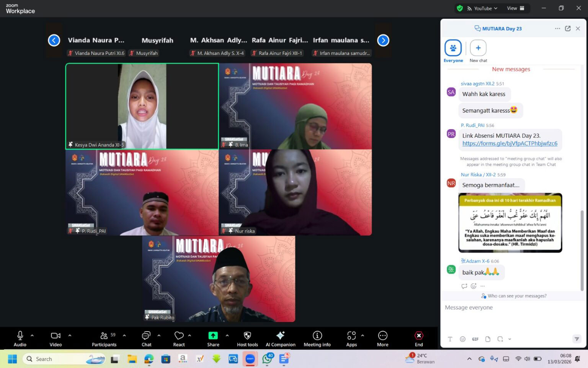Send the chat message with the arrow icon

(577, 339)
